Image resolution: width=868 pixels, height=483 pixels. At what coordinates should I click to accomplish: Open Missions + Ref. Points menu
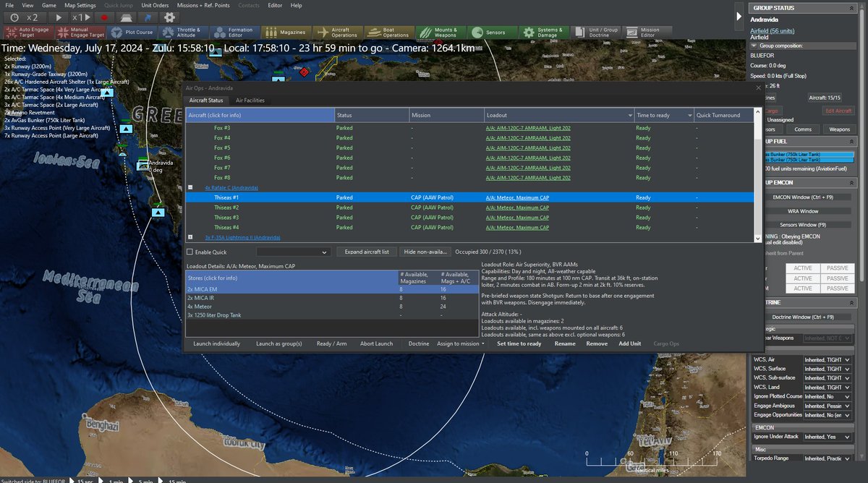pyautogui.click(x=203, y=5)
